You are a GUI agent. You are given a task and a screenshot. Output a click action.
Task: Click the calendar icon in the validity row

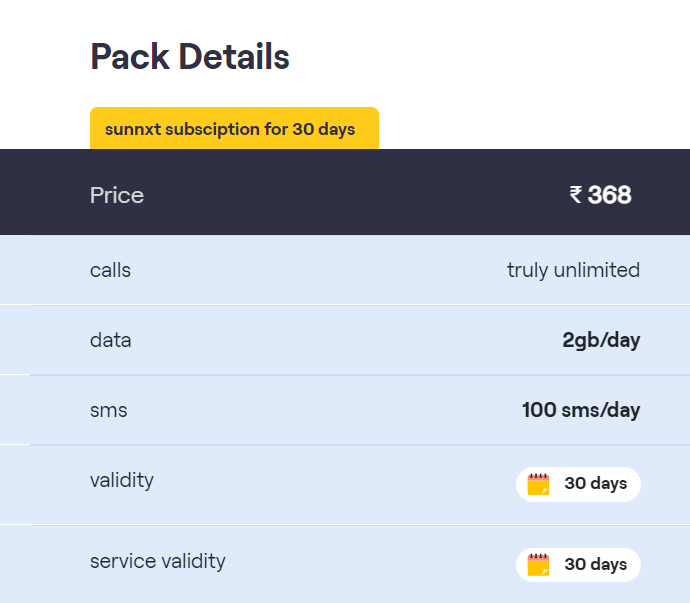[539, 484]
